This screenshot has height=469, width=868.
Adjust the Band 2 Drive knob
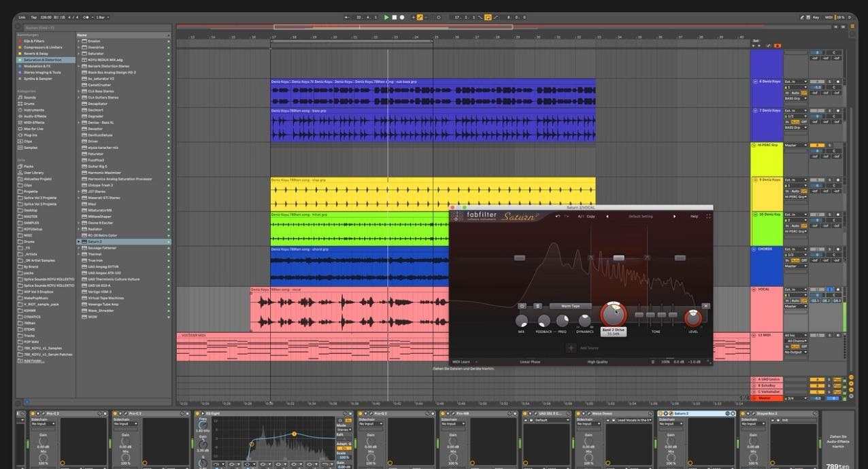pyautogui.click(x=613, y=315)
